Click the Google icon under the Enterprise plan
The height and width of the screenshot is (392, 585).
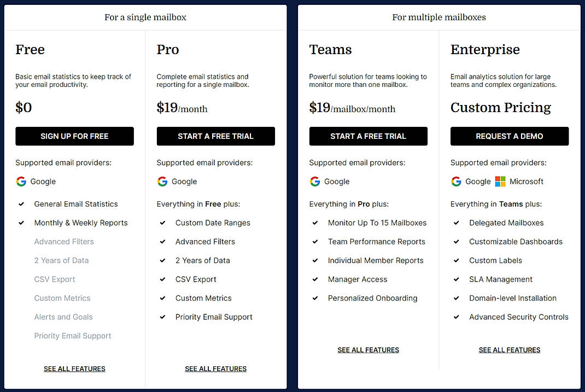coord(455,181)
